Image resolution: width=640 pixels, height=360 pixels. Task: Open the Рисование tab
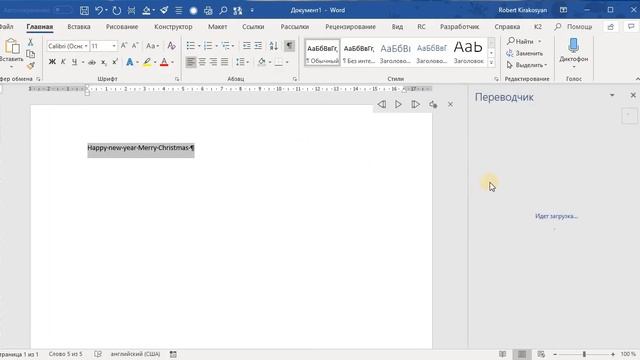122,27
